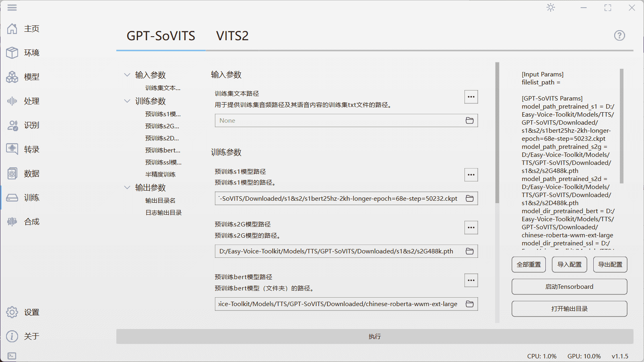The image size is (644, 362).
Task: Open more options for 训练集文本路径
Action: pos(471,97)
